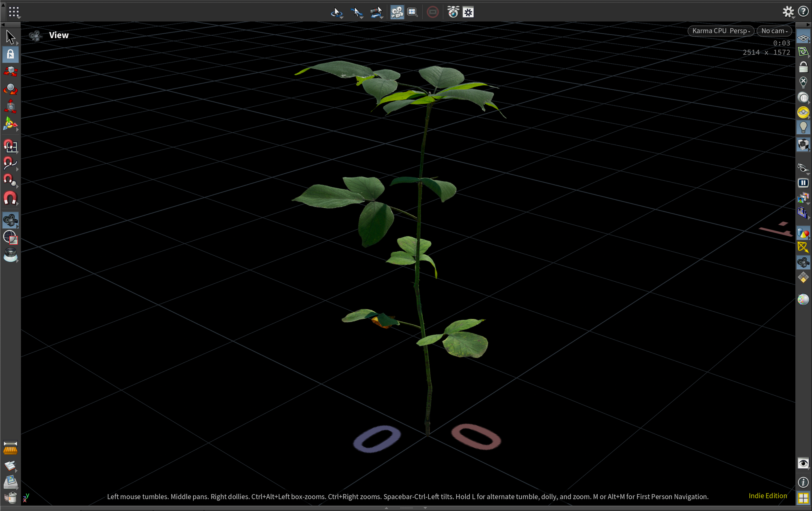Toggle the construction plane display
Screen dimensions: 812x511
pyautogui.click(x=803, y=38)
